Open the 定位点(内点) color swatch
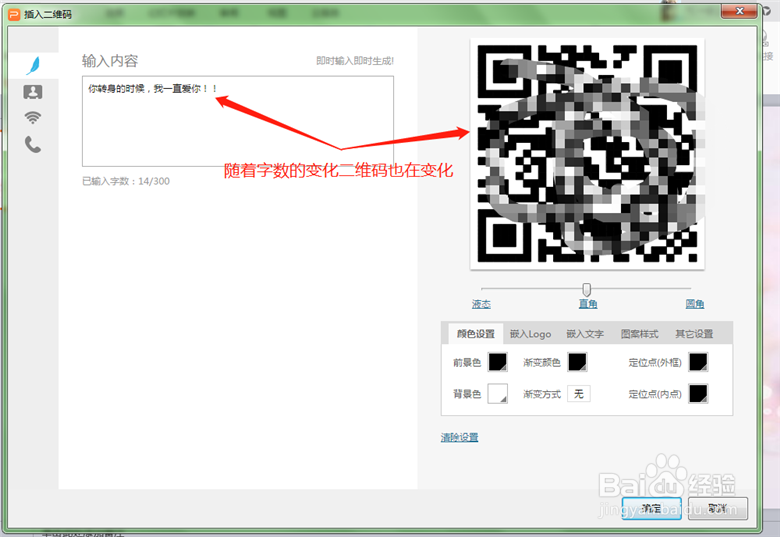Viewport: 780px width, 537px height. pyautogui.click(x=698, y=393)
